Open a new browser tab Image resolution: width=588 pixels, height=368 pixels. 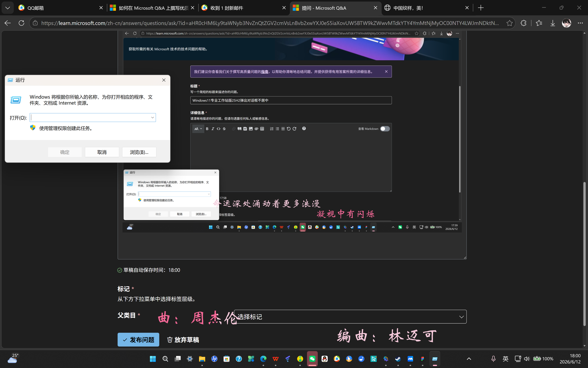tap(481, 8)
